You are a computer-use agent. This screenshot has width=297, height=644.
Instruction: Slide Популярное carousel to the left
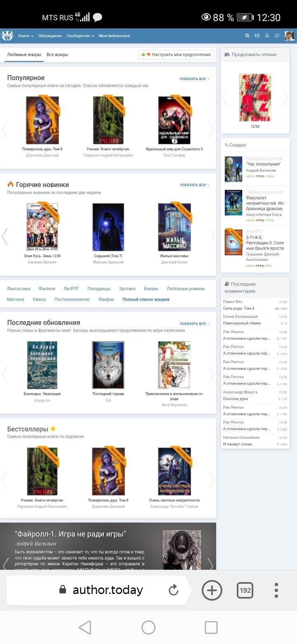tap(5, 129)
